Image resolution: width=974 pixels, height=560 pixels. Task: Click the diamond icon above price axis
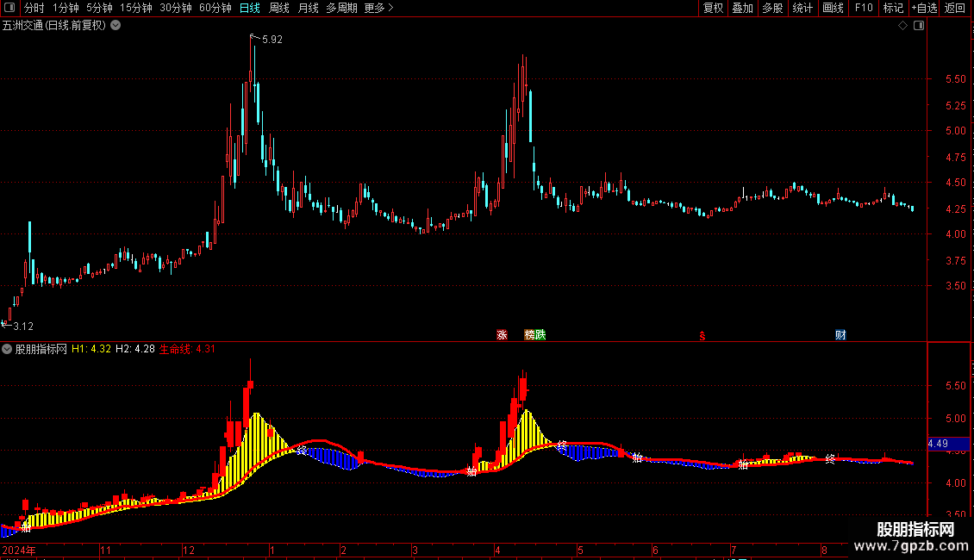click(902, 26)
